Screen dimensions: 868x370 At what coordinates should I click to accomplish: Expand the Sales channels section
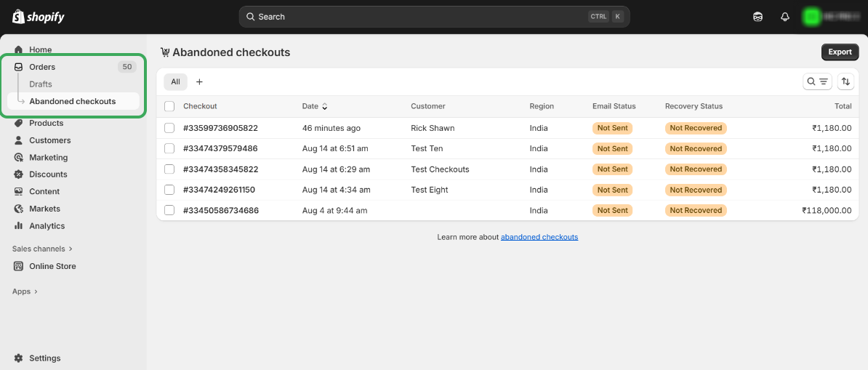click(42, 249)
